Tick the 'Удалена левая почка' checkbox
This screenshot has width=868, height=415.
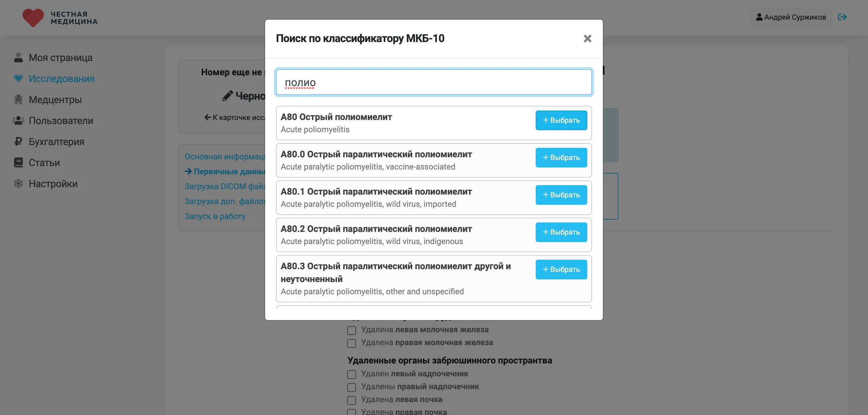point(352,400)
